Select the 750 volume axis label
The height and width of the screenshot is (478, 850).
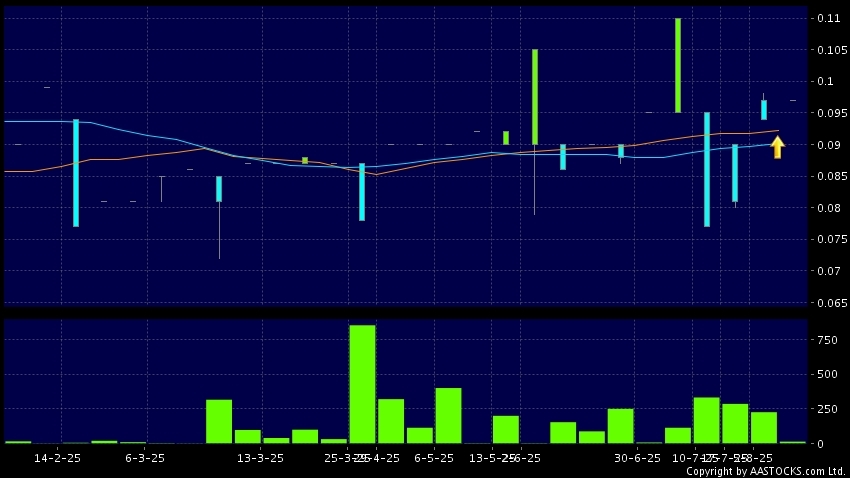[827, 340]
